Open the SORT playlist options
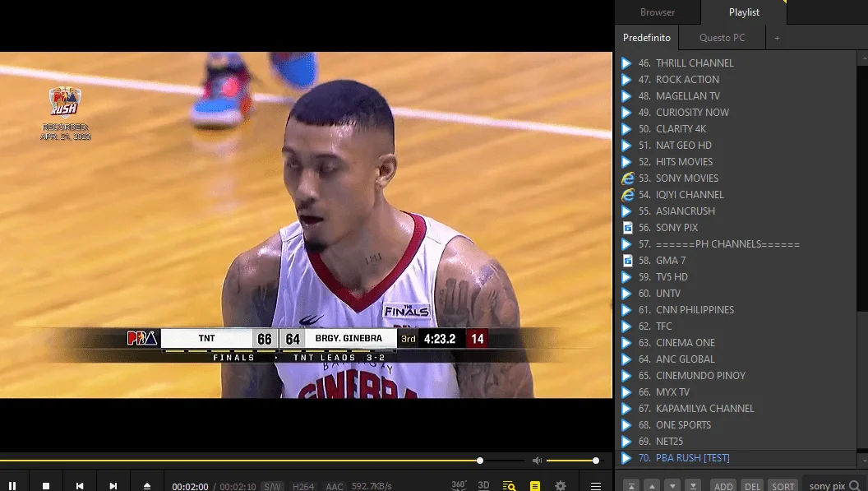Image resolution: width=868 pixels, height=491 pixels. pyautogui.click(x=783, y=486)
